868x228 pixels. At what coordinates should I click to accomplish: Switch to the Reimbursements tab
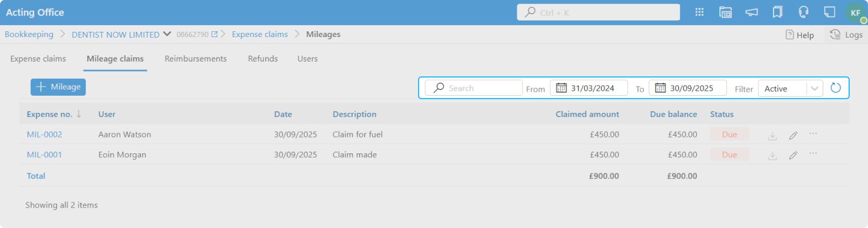pos(196,59)
